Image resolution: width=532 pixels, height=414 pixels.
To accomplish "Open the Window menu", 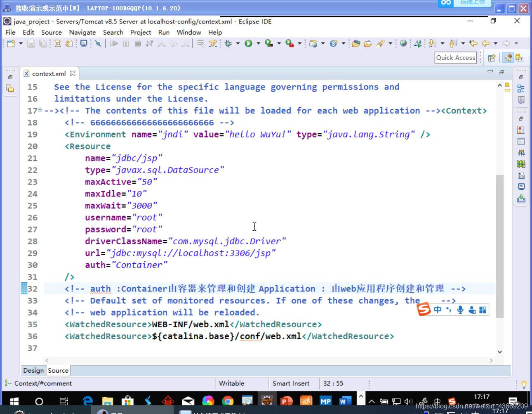I will pyautogui.click(x=189, y=32).
